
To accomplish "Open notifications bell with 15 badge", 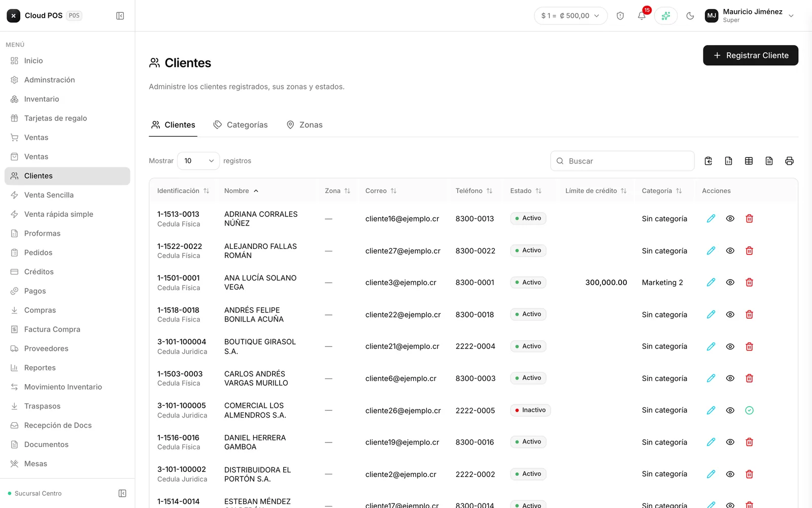I will click(x=642, y=15).
